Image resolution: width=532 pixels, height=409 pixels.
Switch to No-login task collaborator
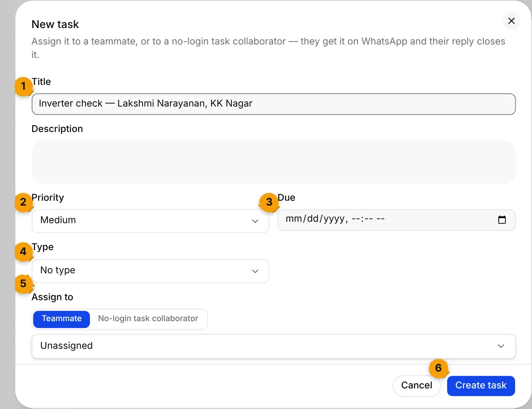coord(148,319)
